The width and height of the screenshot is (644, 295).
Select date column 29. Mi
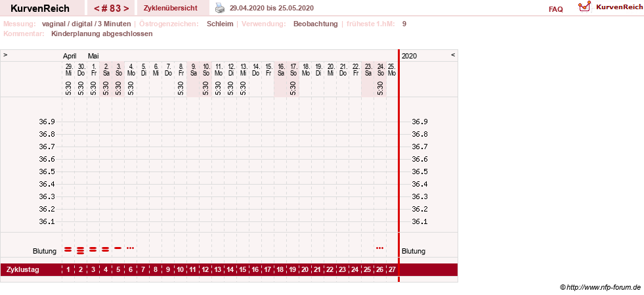click(68, 70)
